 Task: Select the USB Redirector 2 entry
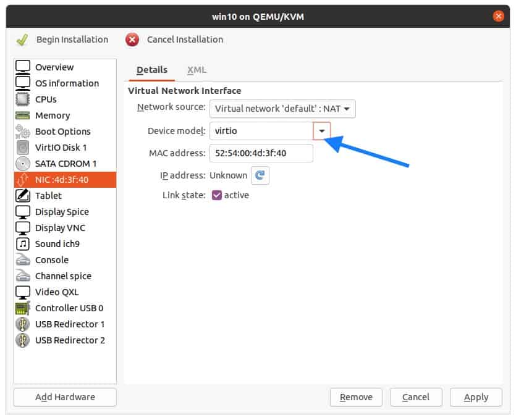click(x=65, y=340)
